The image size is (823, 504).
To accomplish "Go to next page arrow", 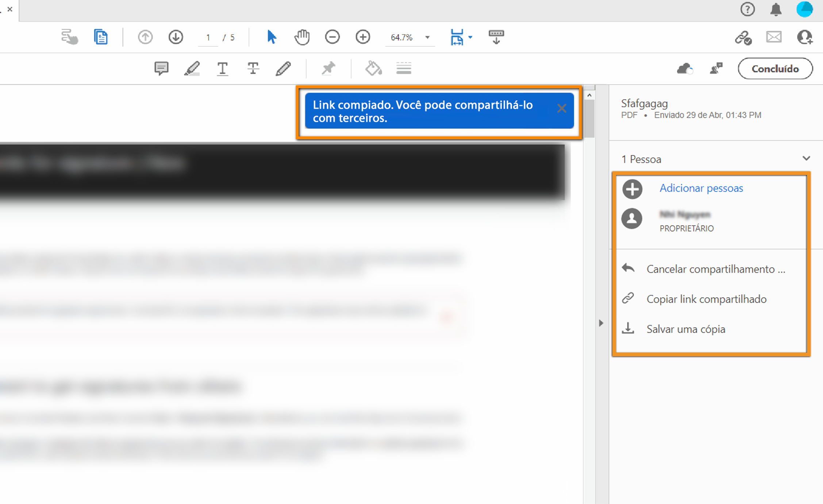I will tap(176, 37).
